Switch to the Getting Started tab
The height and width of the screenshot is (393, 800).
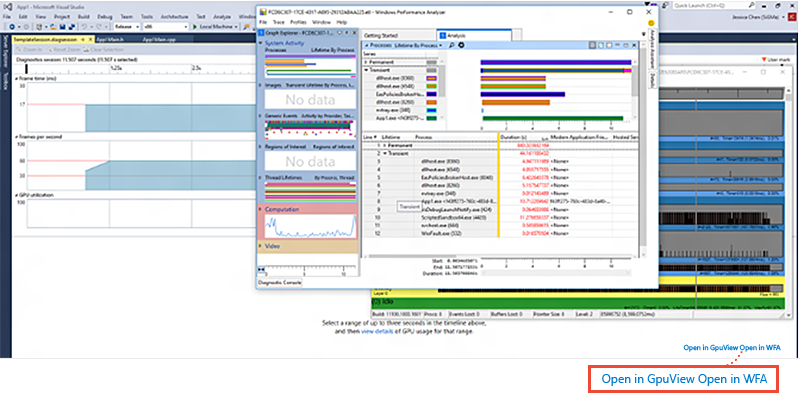382,36
